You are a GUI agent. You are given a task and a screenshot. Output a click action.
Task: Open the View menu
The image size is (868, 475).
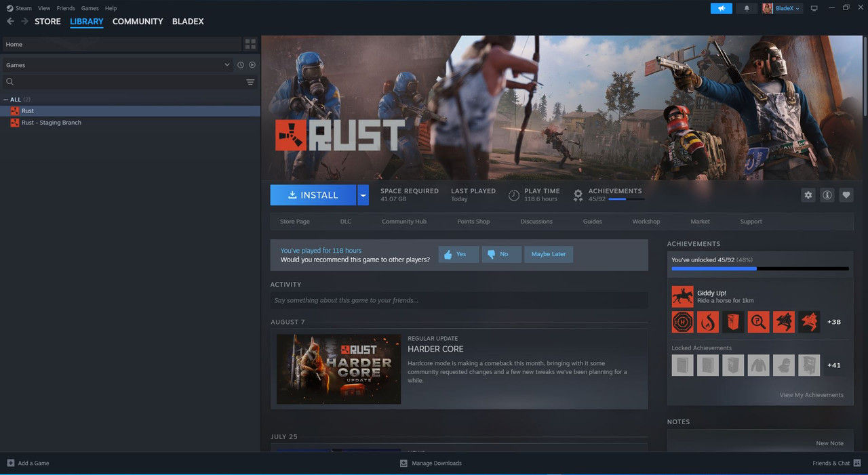(x=44, y=8)
